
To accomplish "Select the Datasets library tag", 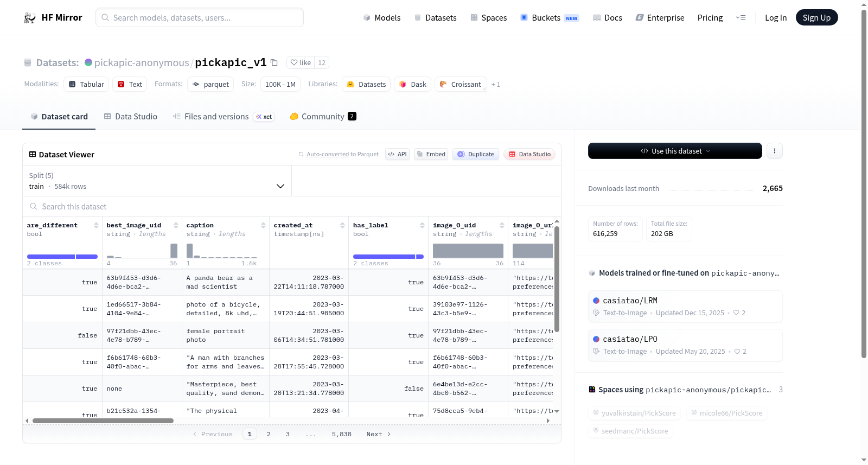I will pos(366,84).
